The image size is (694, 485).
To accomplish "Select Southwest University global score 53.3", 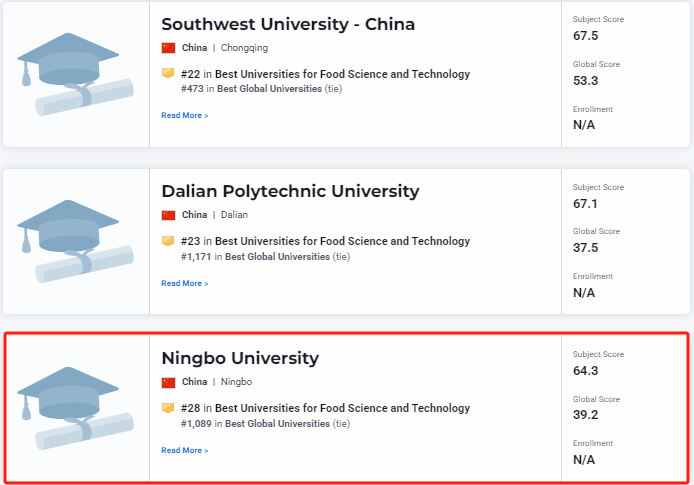I will [585, 81].
